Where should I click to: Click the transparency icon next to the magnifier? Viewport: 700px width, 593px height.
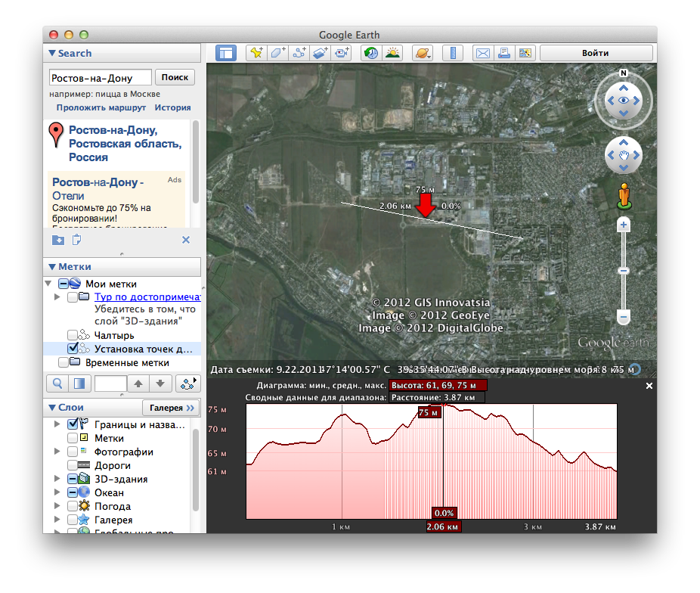coord(79,383)
